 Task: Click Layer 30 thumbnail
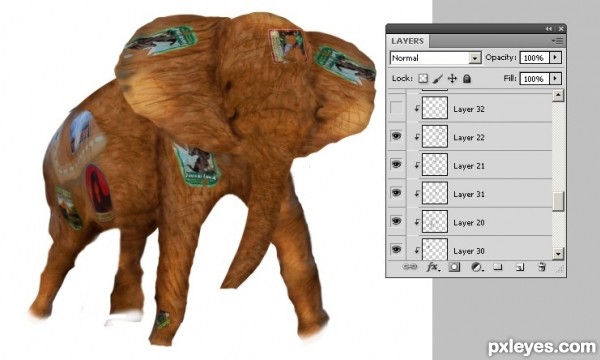pyautogui.click(x=435, y=249)
